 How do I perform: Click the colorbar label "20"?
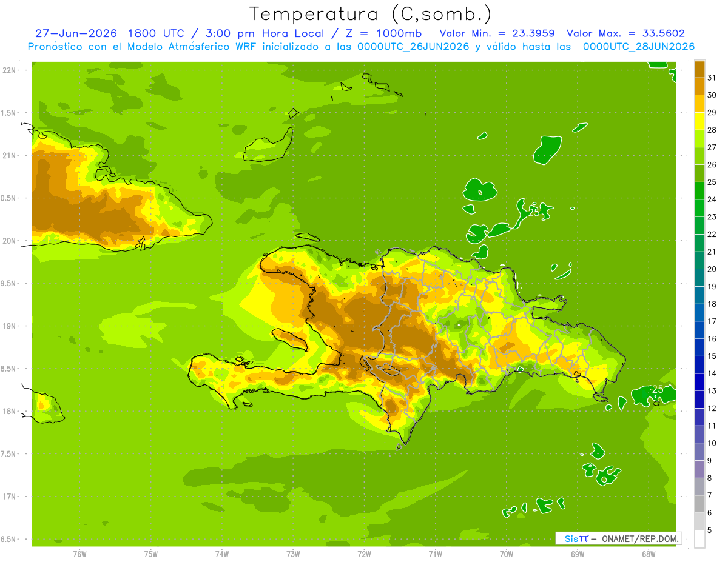click(x=712, y=269)
